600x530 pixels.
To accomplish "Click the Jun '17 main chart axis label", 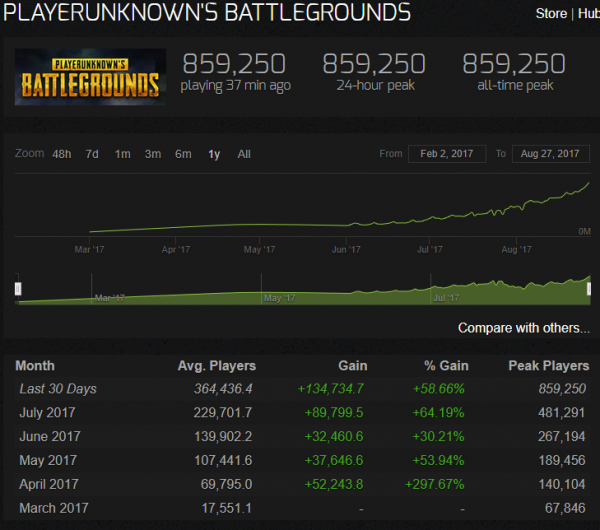I will pos(346,250).
